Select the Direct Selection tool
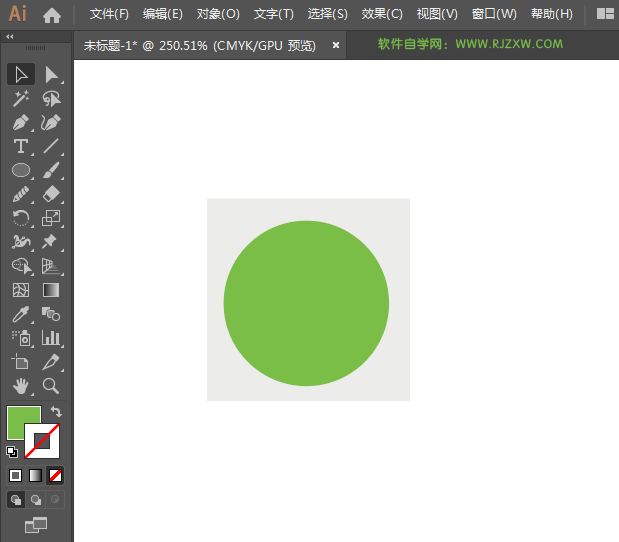619x542 pixels. click(51, 74)
